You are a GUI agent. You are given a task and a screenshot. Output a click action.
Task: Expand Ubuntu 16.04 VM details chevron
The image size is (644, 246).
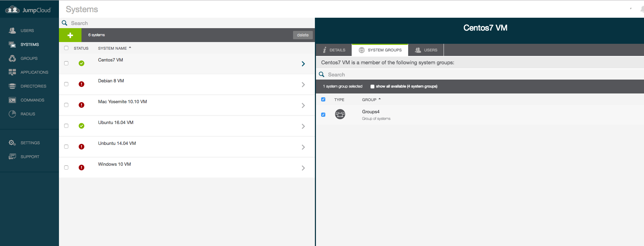pos(303,126)
